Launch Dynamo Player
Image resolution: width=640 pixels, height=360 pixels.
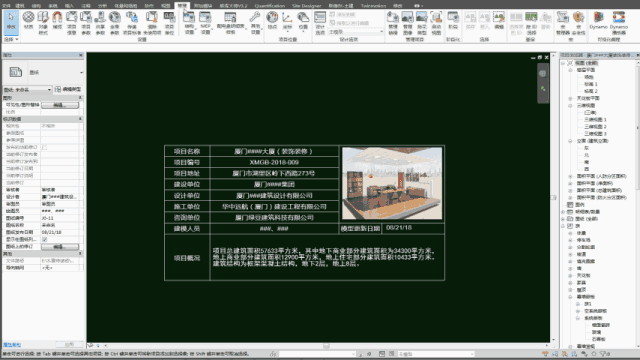pos(618,22)
